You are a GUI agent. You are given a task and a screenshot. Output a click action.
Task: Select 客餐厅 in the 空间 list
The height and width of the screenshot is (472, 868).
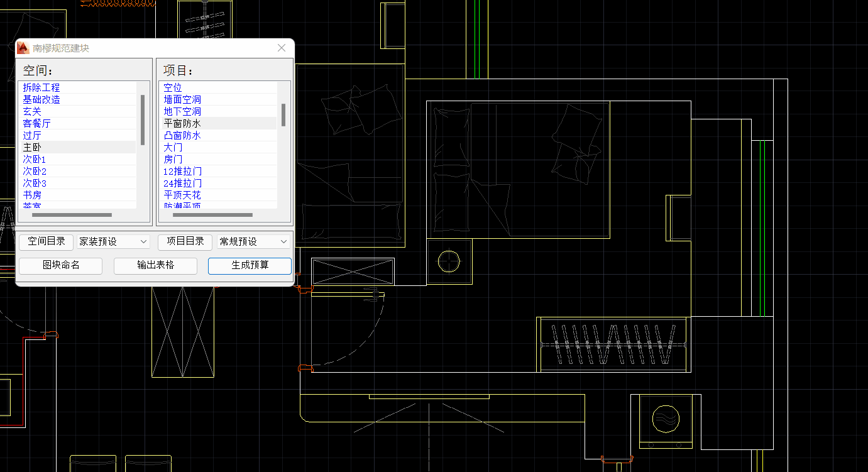(37, 123)
